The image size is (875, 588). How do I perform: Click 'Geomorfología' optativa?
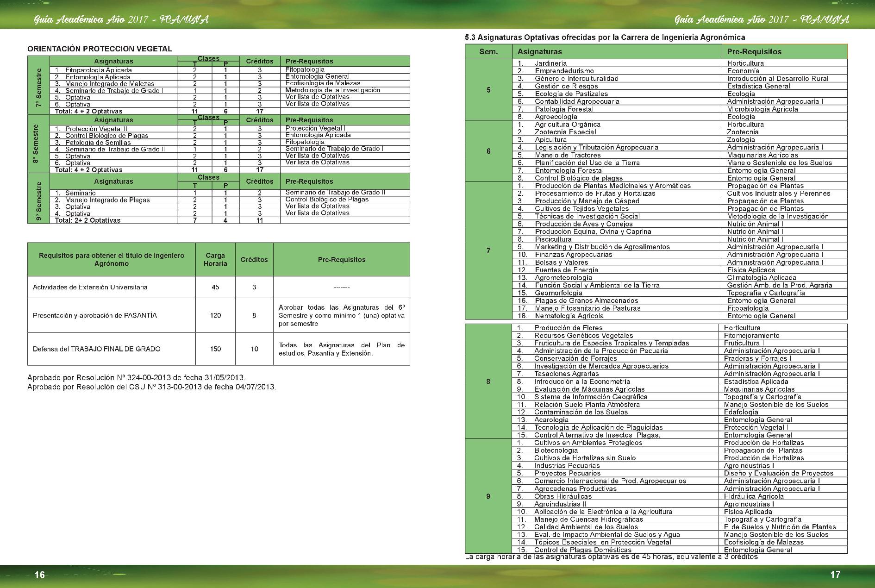[558, 293]
